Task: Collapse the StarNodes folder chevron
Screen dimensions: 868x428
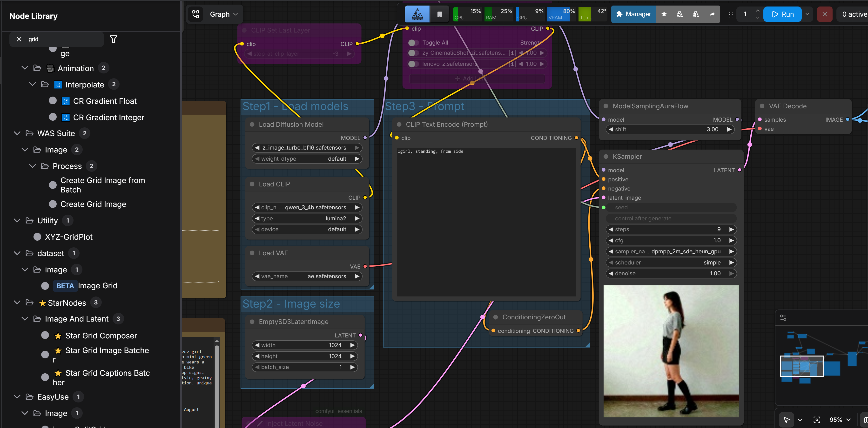Action: point(17,303)
